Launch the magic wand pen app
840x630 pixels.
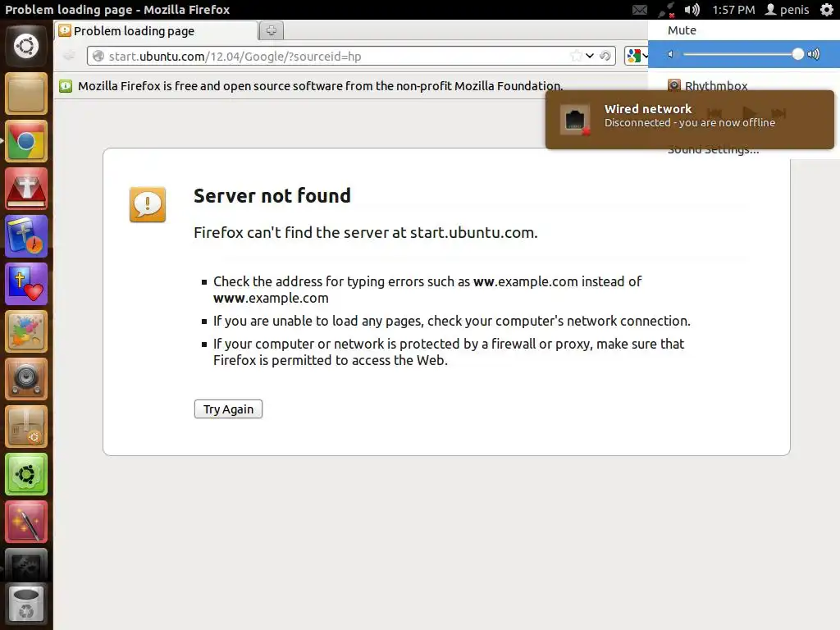click(26, 523)
